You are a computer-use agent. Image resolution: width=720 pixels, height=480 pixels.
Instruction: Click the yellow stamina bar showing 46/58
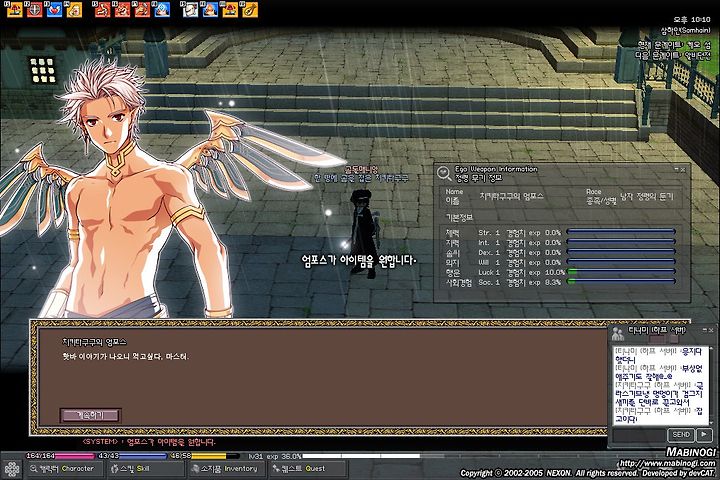point(205,456)
